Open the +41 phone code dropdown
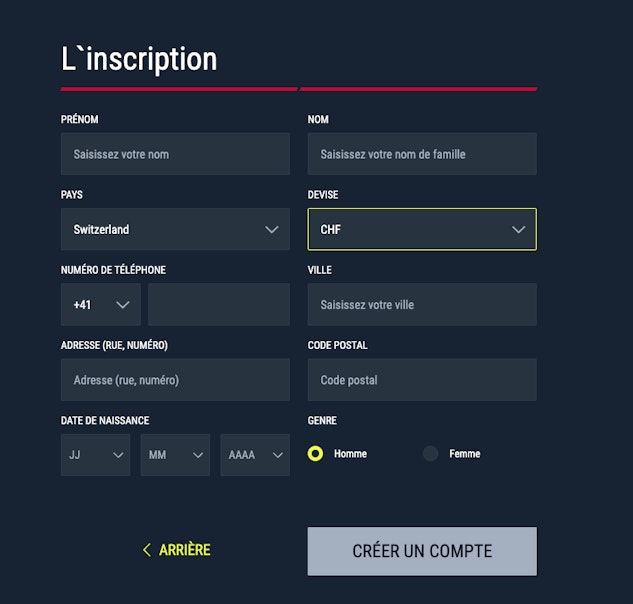 [101, 305]
